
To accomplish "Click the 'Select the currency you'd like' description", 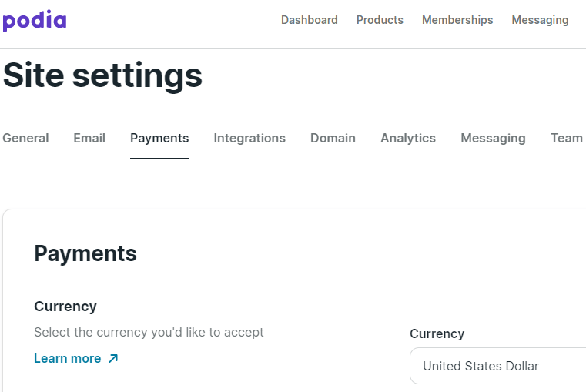I will click(149, 332).
